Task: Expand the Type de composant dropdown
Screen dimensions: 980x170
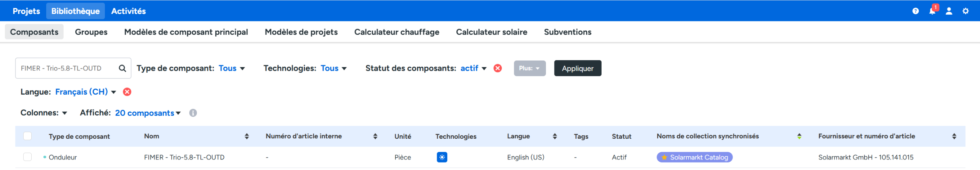Action: tap(232, 68)
